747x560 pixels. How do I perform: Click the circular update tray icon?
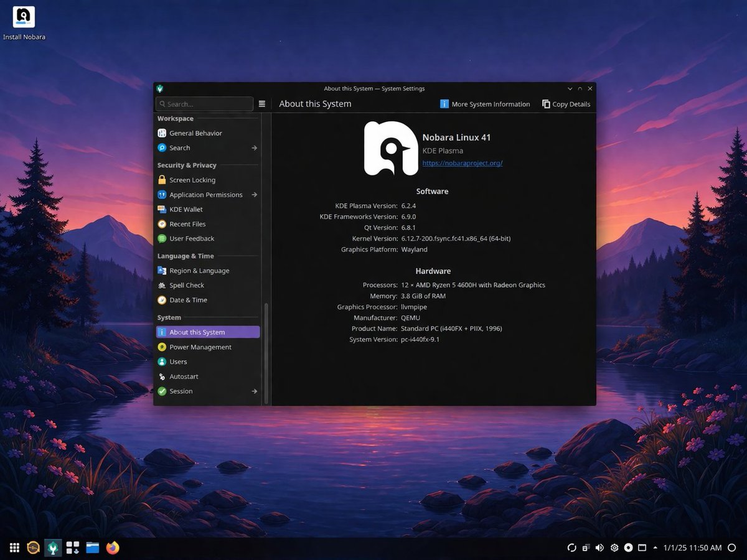click(x=571, y=548)
